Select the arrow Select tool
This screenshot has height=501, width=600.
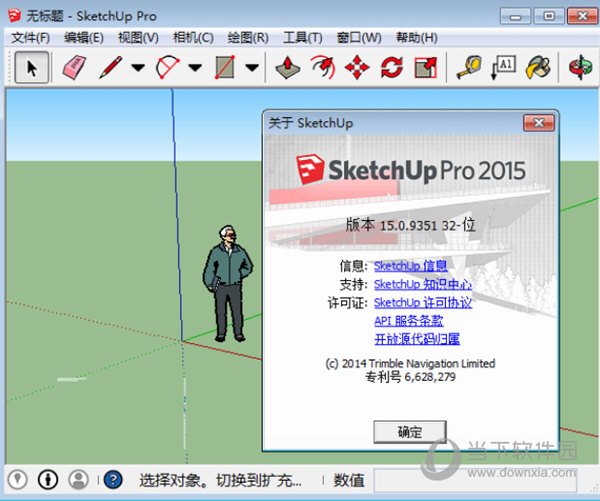tap(32, 67)
